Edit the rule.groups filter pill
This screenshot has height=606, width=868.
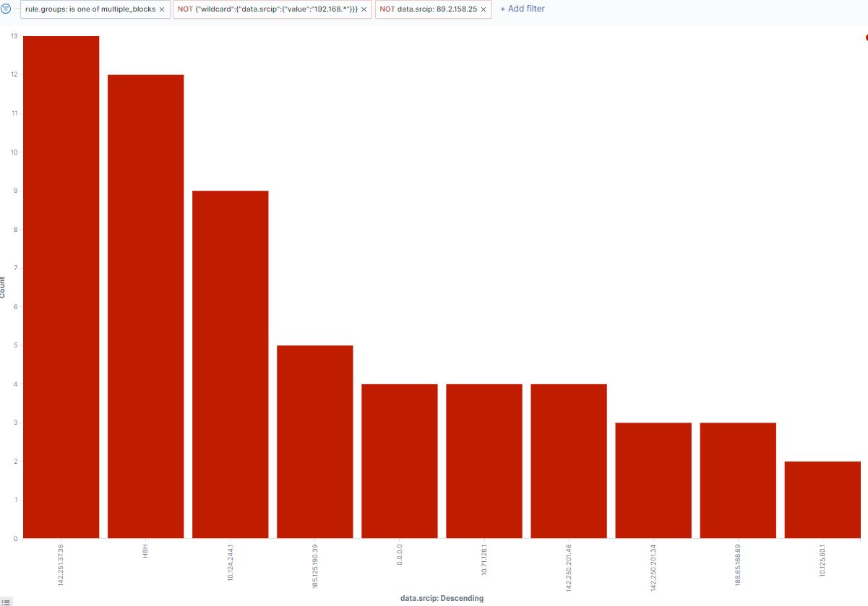pos(90,9)
